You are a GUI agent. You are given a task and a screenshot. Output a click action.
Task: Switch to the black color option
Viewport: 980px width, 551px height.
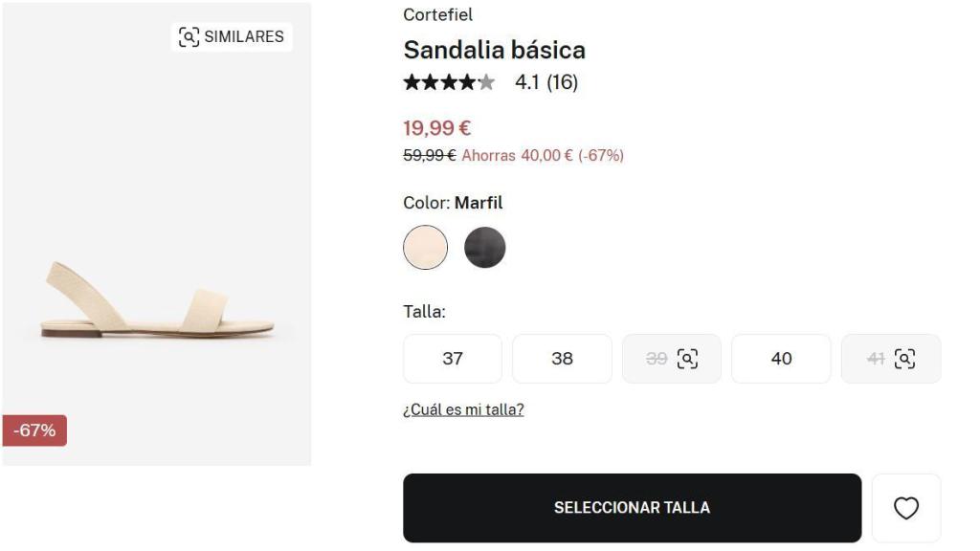coord(485,247)
